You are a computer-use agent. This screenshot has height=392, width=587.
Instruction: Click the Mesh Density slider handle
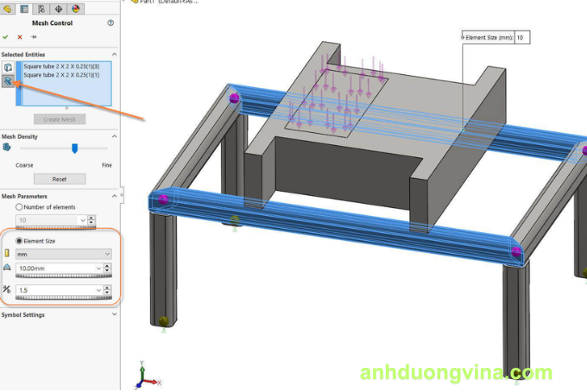coord(75,148)
